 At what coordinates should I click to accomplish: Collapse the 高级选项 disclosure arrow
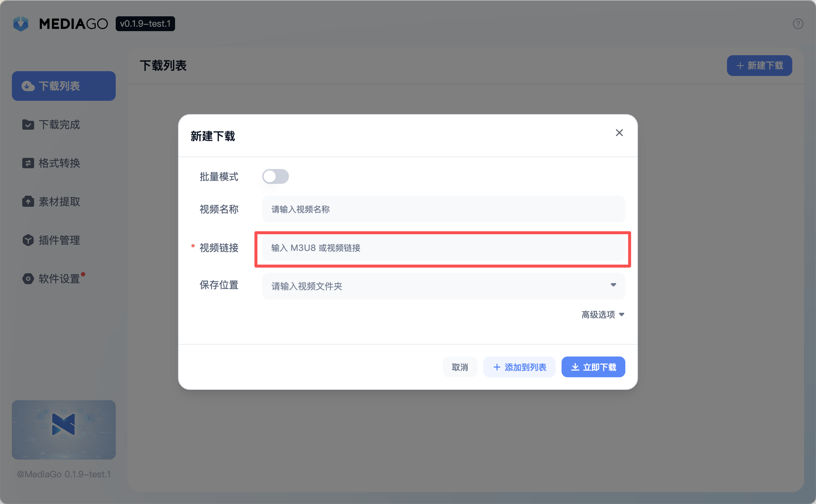622,315
